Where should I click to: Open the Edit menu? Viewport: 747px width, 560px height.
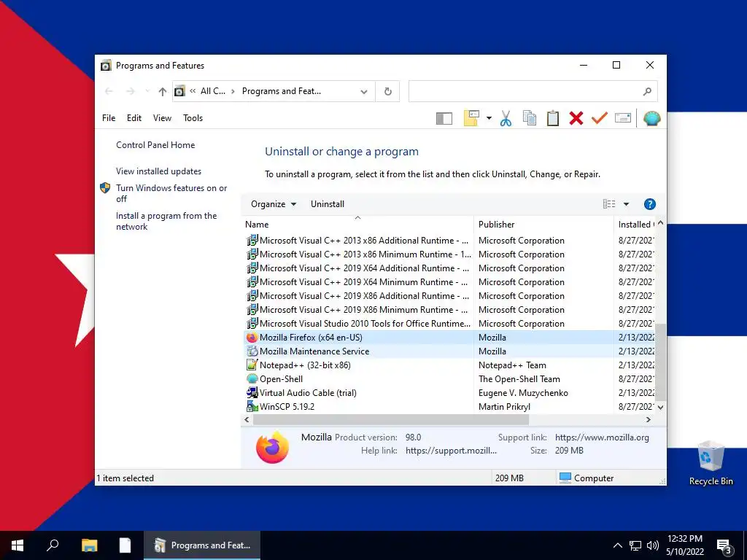[x=134, y=118]
